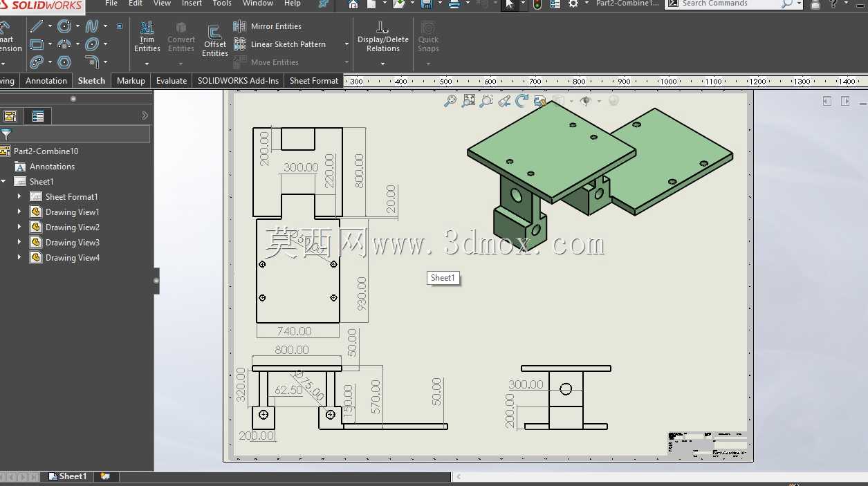Open the Insert menu
Screen dimensions: 868x486
(192, 3)
